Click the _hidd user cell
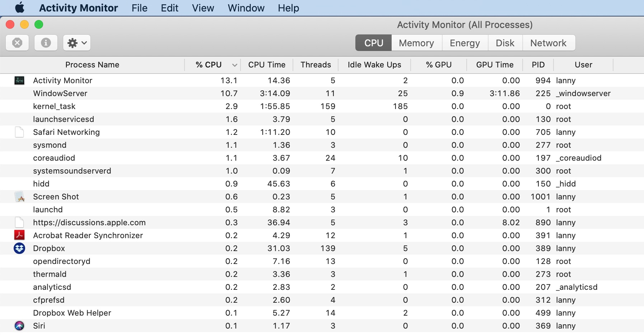The width and height of the screenshot is (644, 335). (x=566, y=184)
